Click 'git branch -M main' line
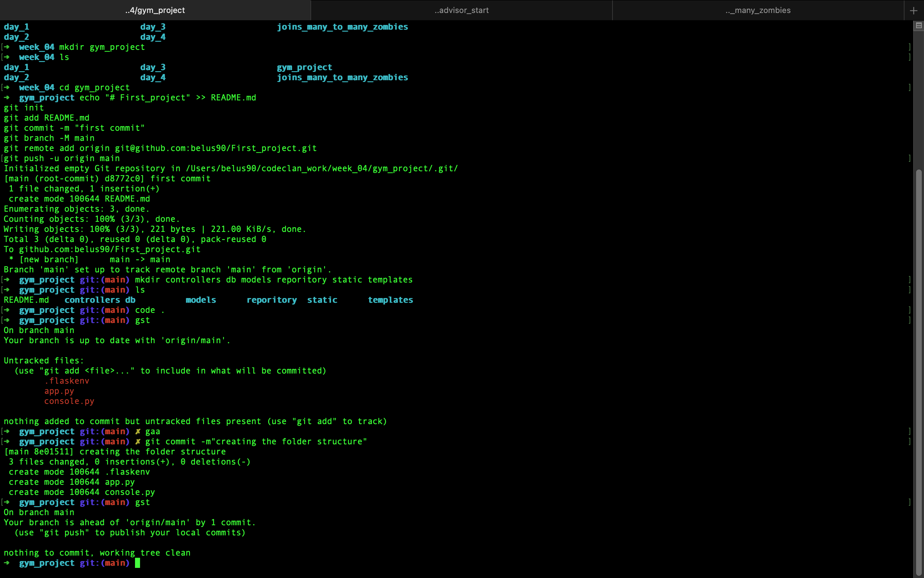The width and height of the screenshot is (924, 578). [x=49, y=138]
